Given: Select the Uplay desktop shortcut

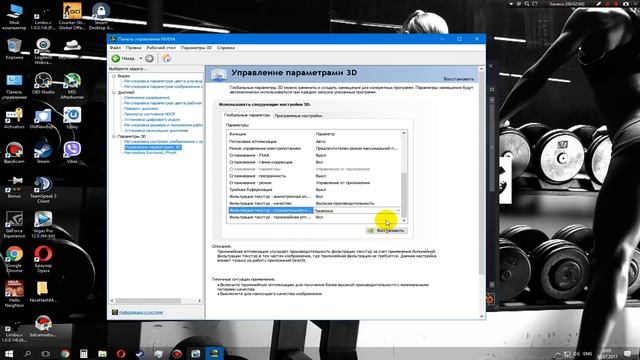Looking at the screenshot, I should tap(72, 118).
